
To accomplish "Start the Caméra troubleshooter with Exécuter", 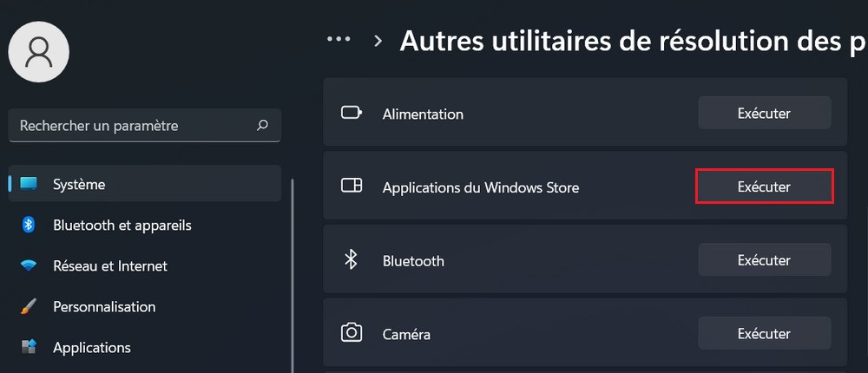I will 764,333.
